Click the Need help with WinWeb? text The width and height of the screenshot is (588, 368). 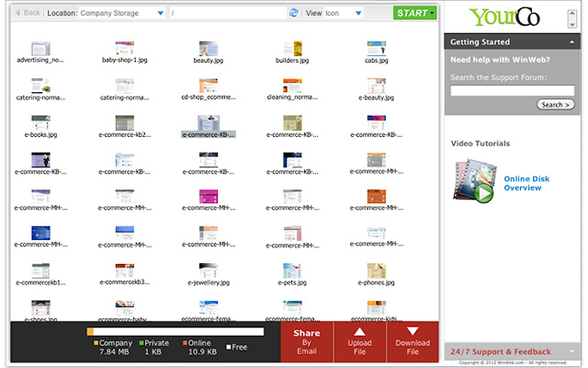[500, 59]
